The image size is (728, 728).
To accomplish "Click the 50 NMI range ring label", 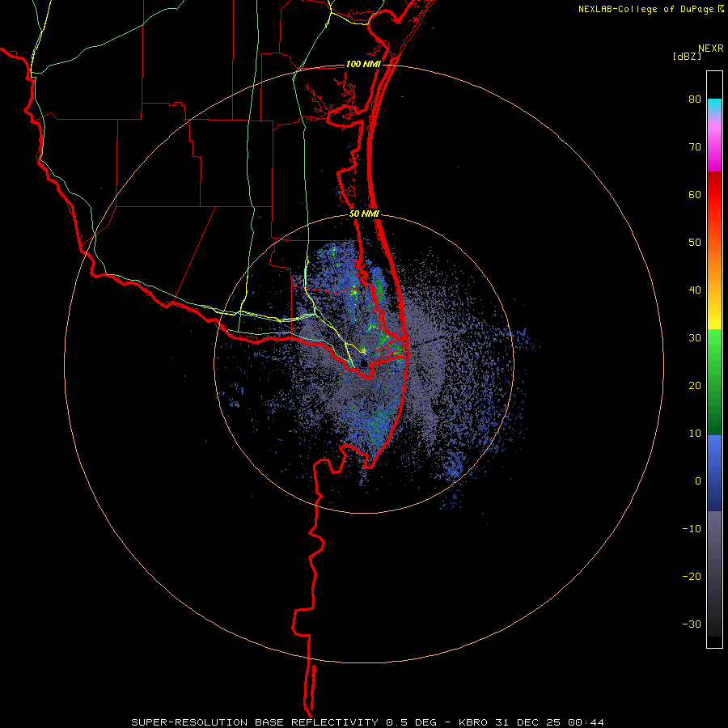I will click(365, 214).
